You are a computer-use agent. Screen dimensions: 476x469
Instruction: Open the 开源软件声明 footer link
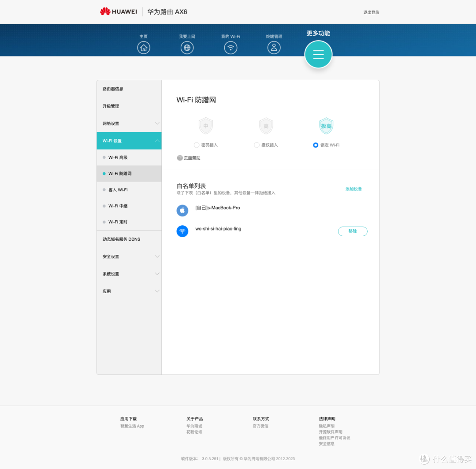pyautogui.click(x=331, y=432)
